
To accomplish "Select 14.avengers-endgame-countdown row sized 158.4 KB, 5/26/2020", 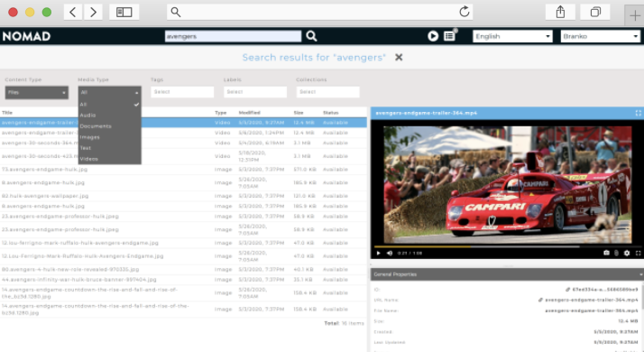I will (183, 292).
